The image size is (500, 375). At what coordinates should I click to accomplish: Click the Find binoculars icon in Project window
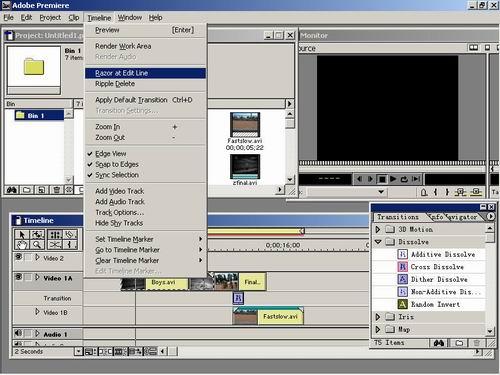(x=12, y=190)
